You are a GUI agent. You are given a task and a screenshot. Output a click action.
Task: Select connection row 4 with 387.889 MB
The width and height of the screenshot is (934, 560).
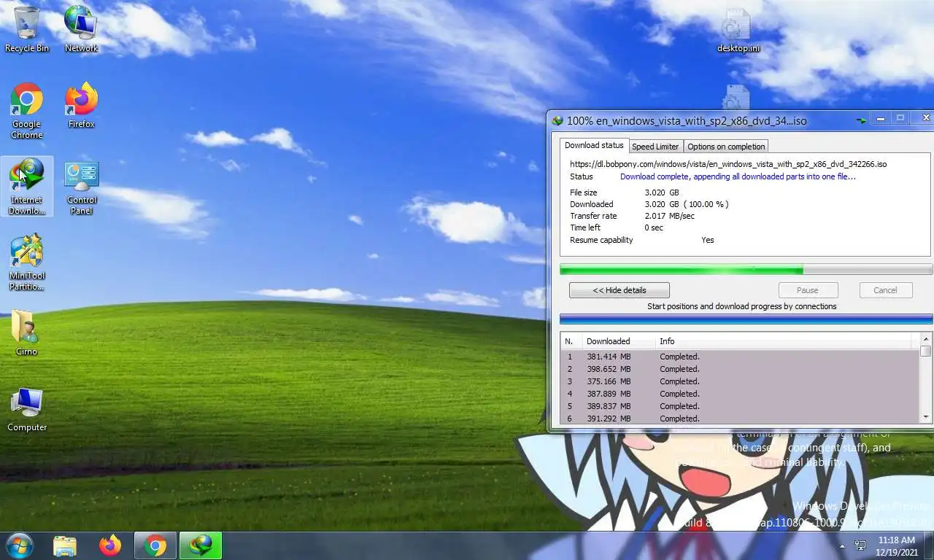coord(741,394)
